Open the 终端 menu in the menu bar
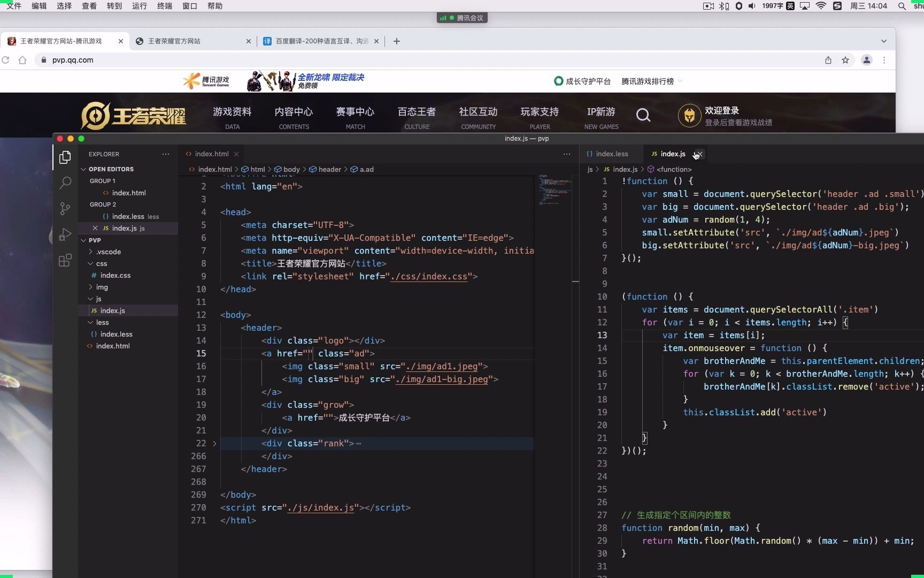The image size is (924, 578). pyautogui.click(x=165, y=6)
